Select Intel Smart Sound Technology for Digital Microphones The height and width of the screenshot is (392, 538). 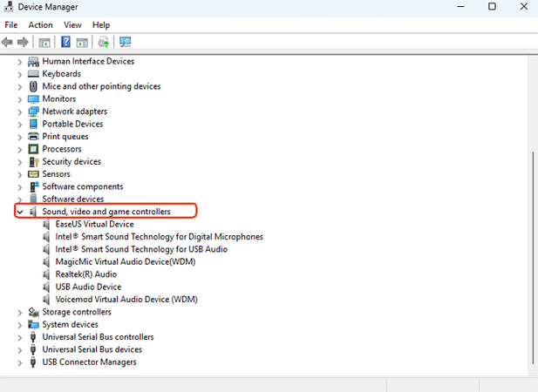coord(160,237)
